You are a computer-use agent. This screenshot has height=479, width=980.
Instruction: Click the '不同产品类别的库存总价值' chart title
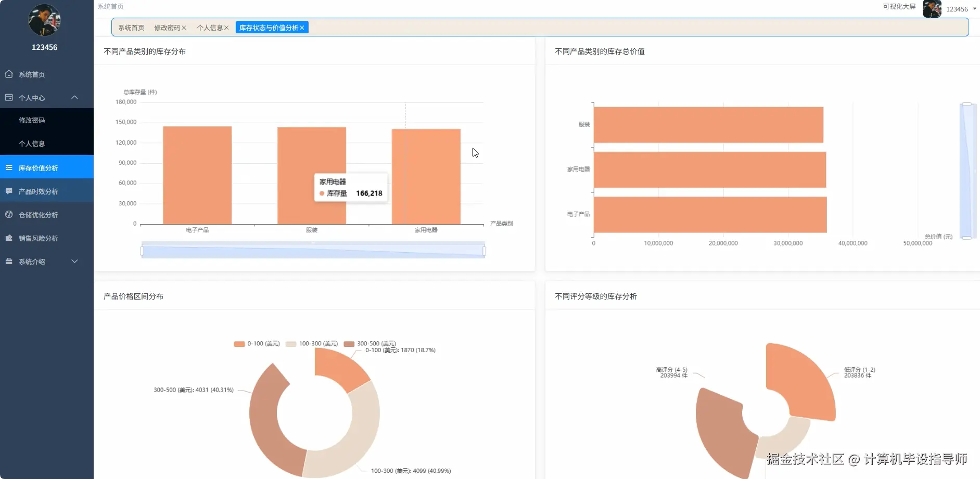pyautogui.click(x=600, y=51)
